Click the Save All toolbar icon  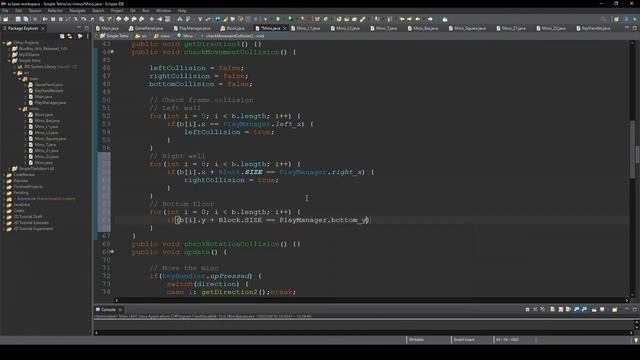(26, 19)
